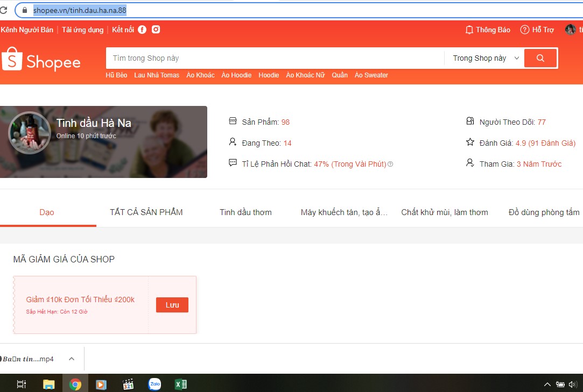Click the Áo Sweater suggestion link
The image size is (583, 392).
tap(371, 75)
